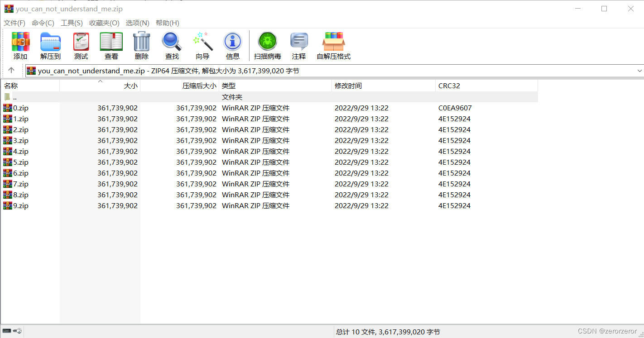
Task: Select the 3.zip file name
Action: click(x=21, y=140)
